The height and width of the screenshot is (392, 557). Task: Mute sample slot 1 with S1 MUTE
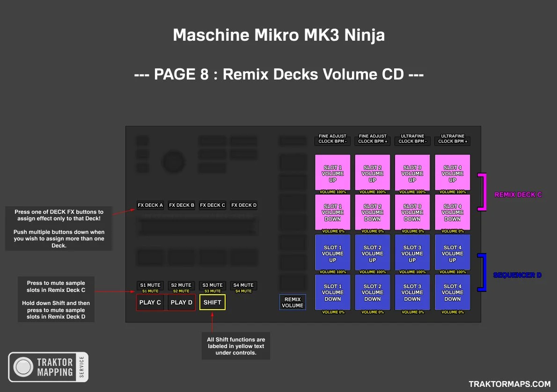[150, 284]
